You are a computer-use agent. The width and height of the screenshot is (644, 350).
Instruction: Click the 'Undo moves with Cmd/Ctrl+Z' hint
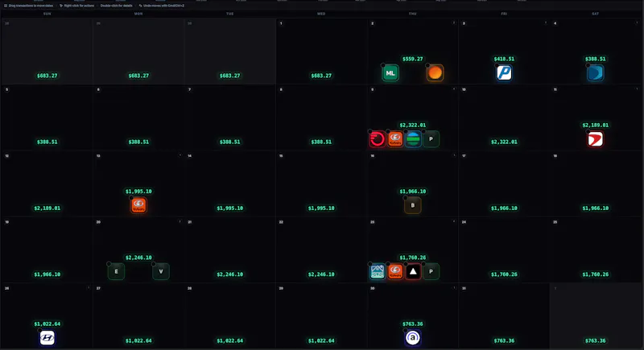[x=162, y=6]
